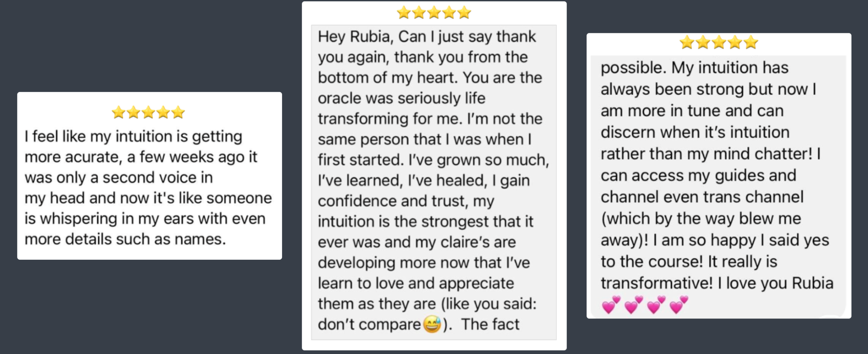Screen dimensions: 868x354
Task: Click the fifth star above the right testimonial
Action: point(751,42)
